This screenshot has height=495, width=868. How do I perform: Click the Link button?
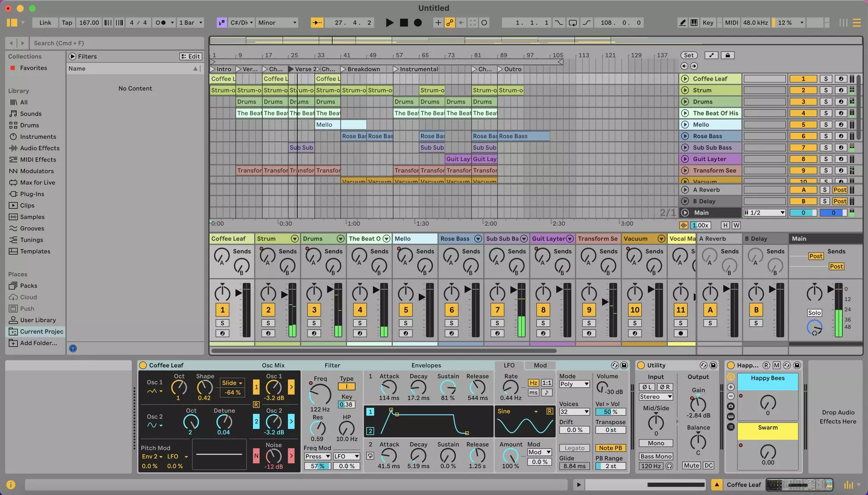click(45, 22)
